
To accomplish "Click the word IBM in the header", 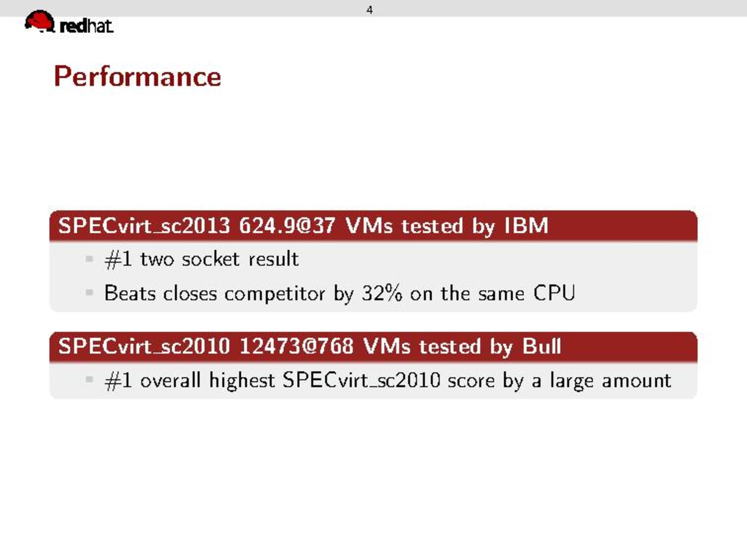I will [526, 226].
